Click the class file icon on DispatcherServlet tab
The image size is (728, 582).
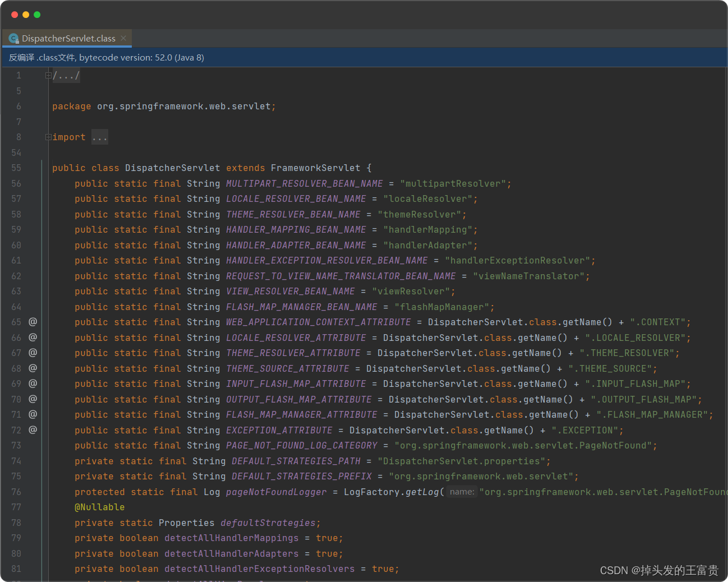point(13,39)
